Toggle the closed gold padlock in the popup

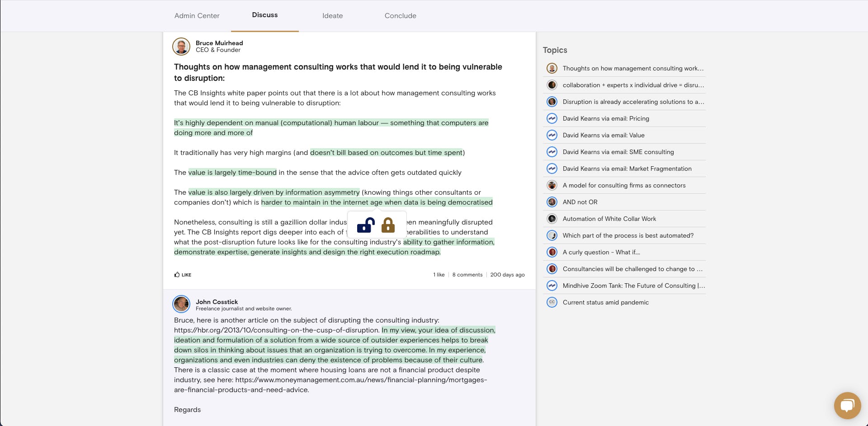[388, 225]
